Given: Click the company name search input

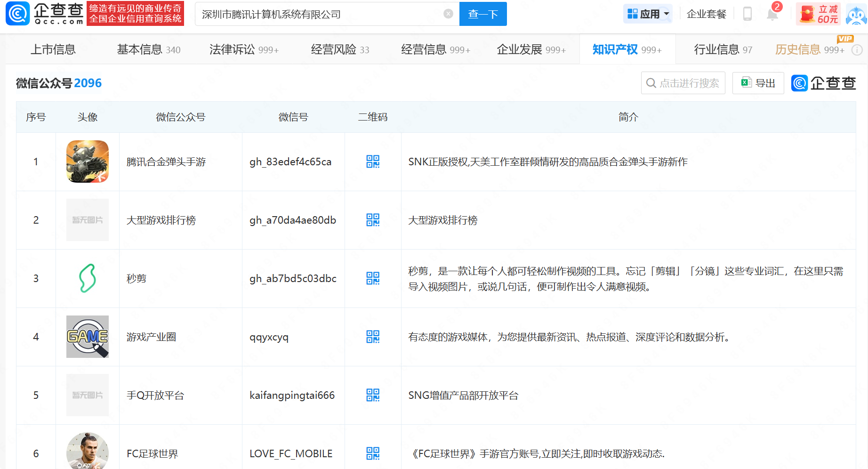Looking at the screenshot, I should click(x=320, y=14).
